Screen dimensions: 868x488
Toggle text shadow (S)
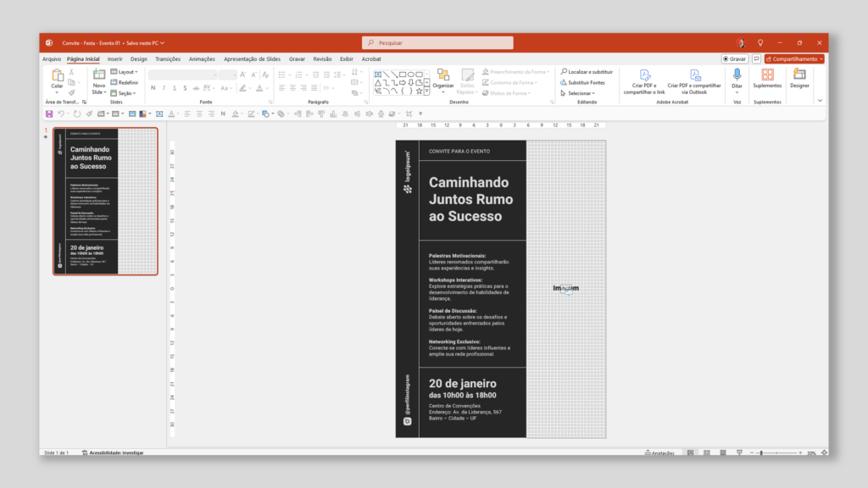click(x=185, y=88)
